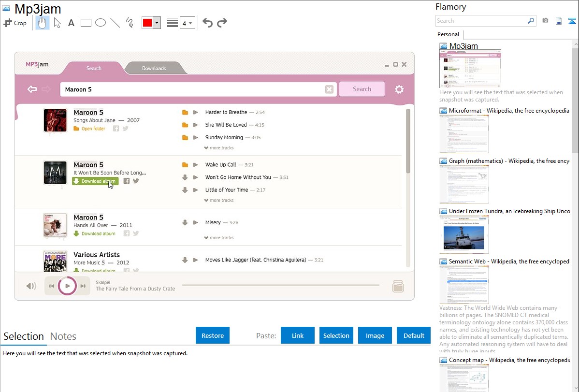Open folder icon for Harder to Breathe
Screen dimensions: 579x392
[185, 112]
